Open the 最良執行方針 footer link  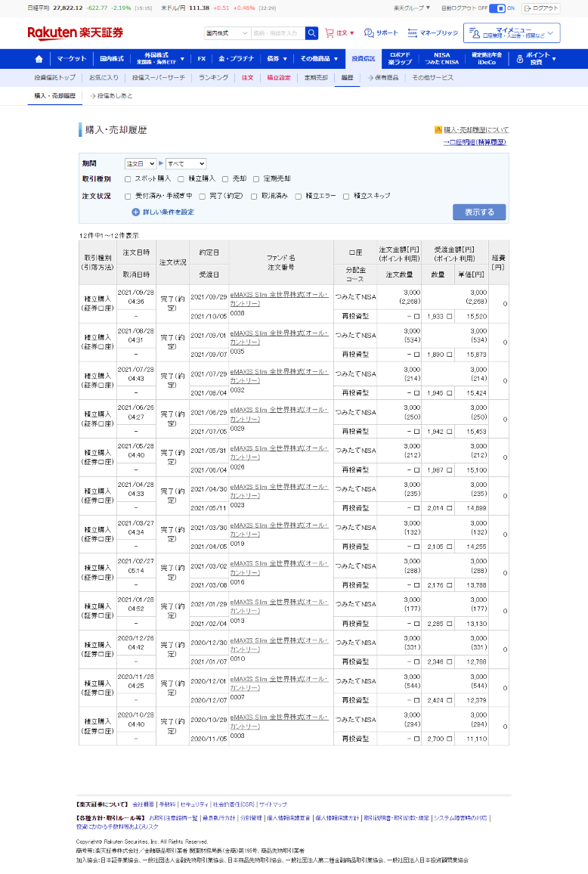tap(218, 818)
